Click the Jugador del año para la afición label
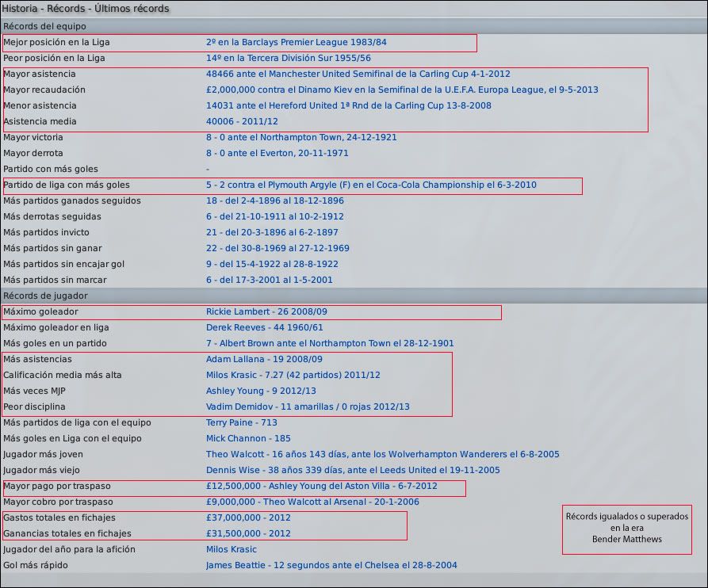This screenshot has width=708, height=588. [x=69, y=550]
